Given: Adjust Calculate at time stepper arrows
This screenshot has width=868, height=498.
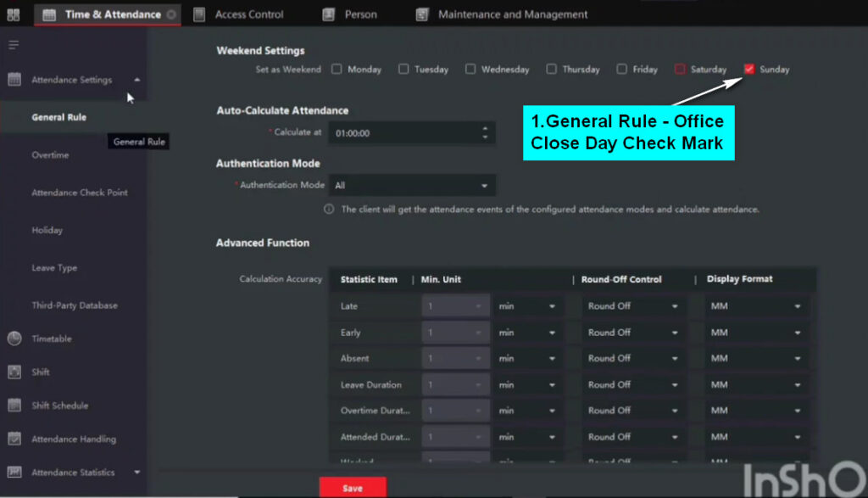Looking at the screenshot, I should pos(485,133).
